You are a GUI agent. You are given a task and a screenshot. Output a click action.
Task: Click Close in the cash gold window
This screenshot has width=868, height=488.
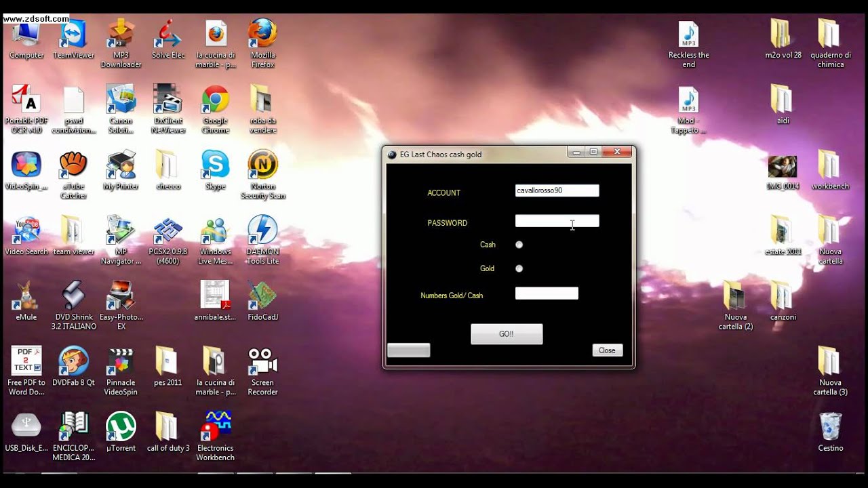[607, 350]
